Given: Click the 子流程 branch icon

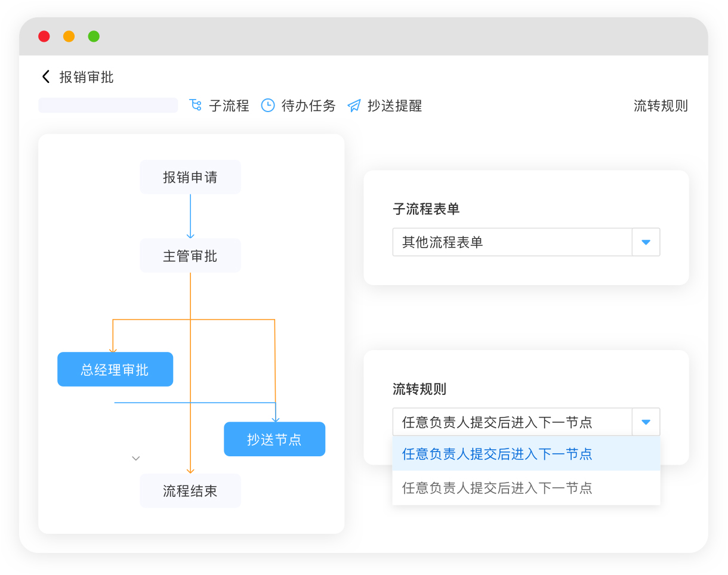Looking at the screenshot, I should (x=195, y=106).
